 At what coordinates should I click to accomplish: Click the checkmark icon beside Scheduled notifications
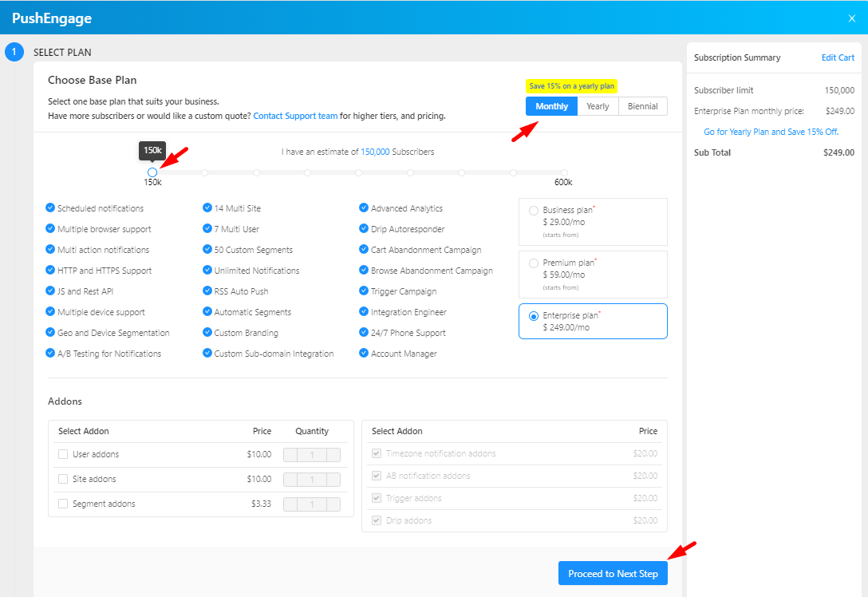coord(50,208)
